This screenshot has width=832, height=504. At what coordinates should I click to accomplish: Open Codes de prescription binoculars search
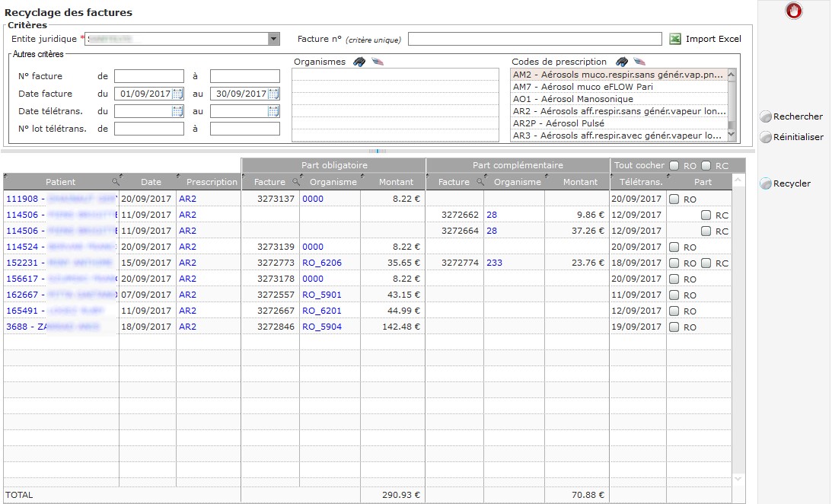622,62
